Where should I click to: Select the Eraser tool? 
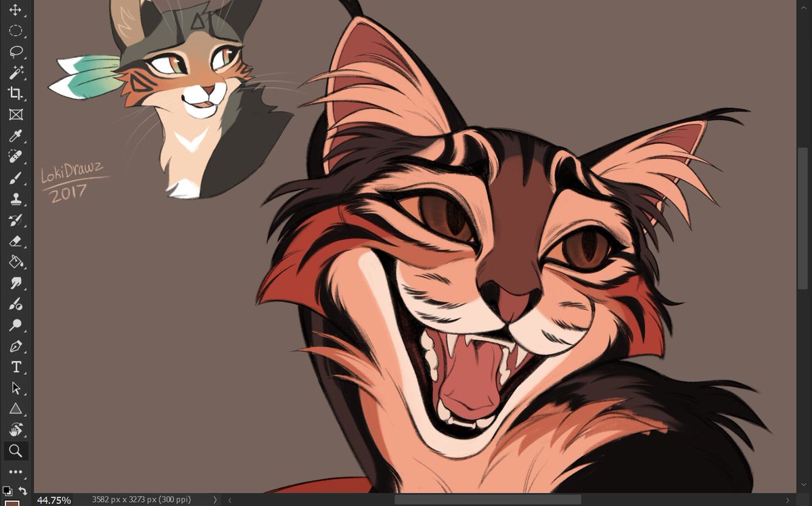tap(15, 241)
